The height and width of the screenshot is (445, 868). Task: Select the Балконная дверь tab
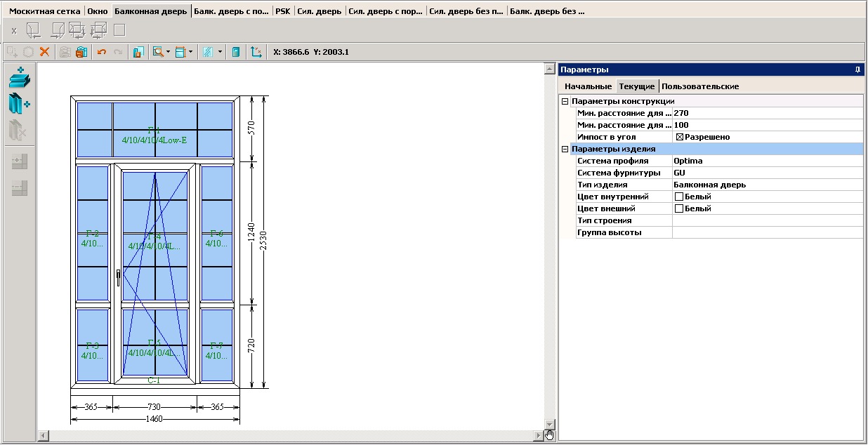click(150, 11)
